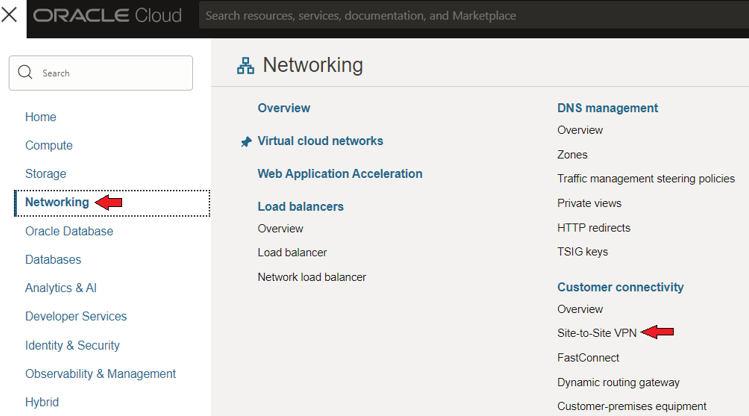Viewport: 749px width, 416px height.
Task: Click the Networking heading icon
Action: [x=246, y=66]
